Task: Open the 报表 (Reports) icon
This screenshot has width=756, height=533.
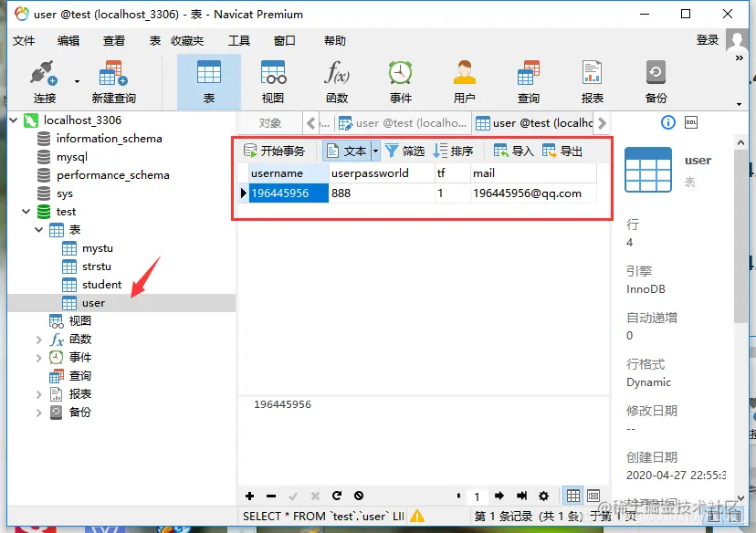Action: coord(592,79)
